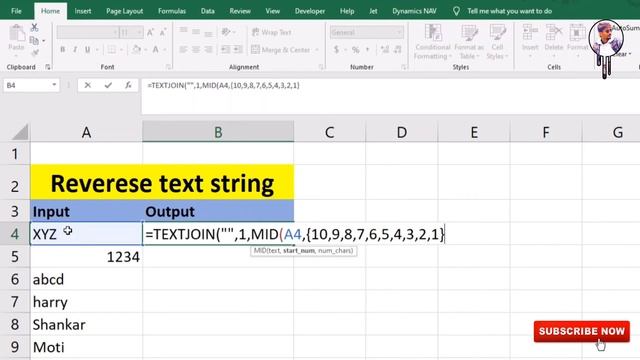Switch to the Data tab
The height and width of the screenshot is (360, 640).
tap(207, 11)
